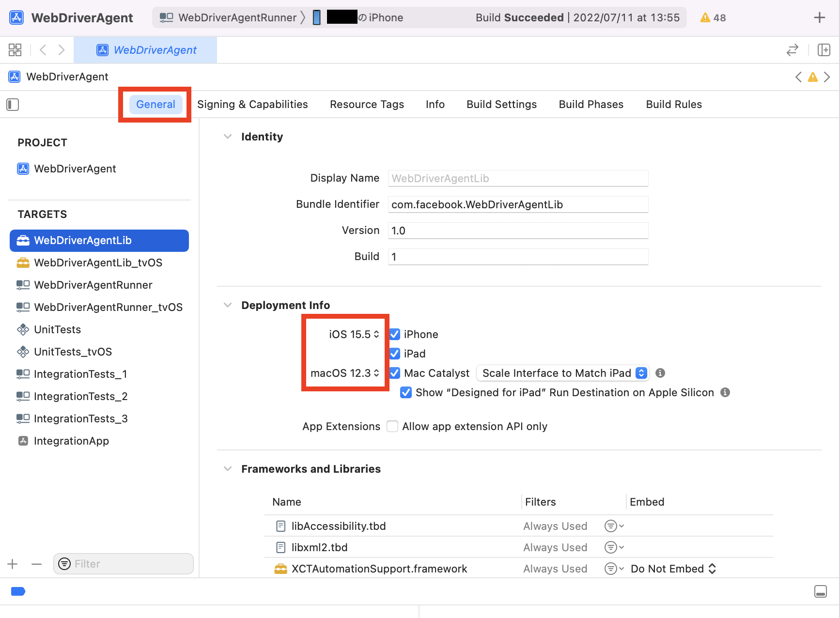Toggle the iPhone checkbox

click(x=395, y=334)
